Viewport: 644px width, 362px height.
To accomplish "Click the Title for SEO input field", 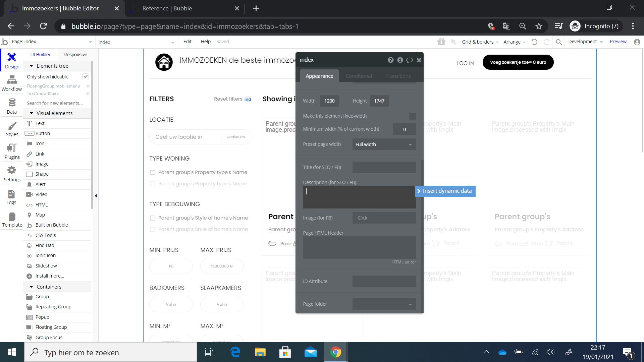I will (x=384, y=167).
